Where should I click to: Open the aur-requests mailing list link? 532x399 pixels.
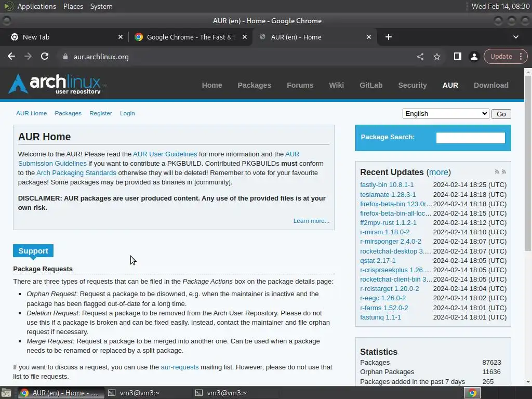coord(179,367)
